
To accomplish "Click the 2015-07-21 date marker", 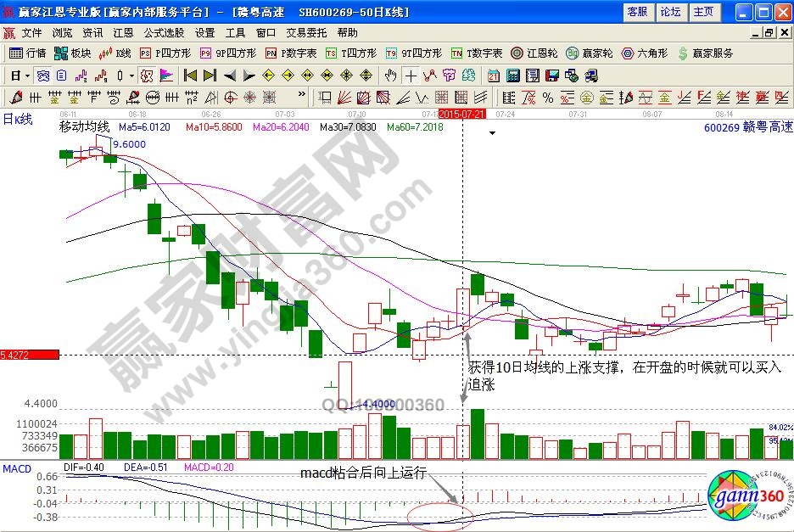I will (462, 113).
